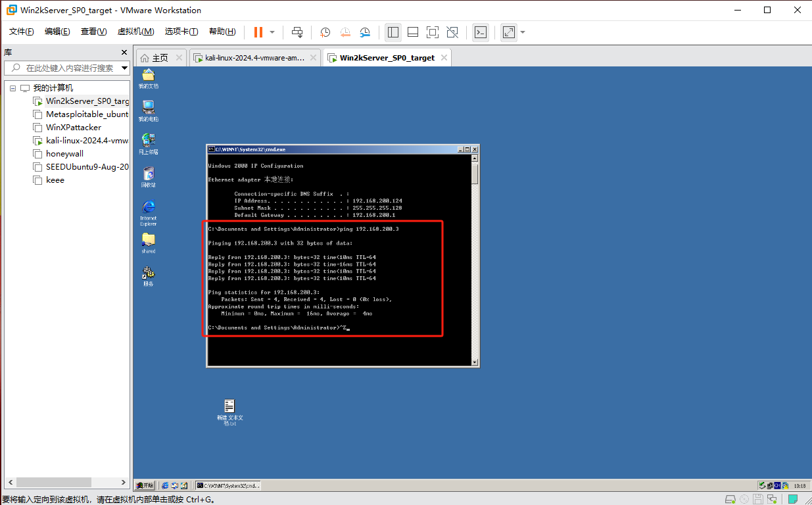The width and height of the screenshot is (812, 505).
Task: Select the shared folder desktop icon
Action: point(149,244)
